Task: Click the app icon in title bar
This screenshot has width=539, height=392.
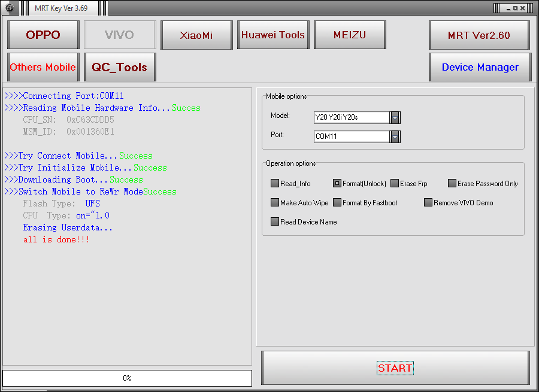Action: point(10,8)
